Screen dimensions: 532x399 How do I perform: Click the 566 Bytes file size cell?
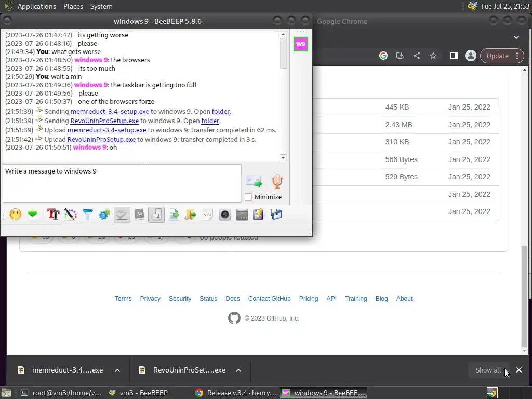coord(402,159)
